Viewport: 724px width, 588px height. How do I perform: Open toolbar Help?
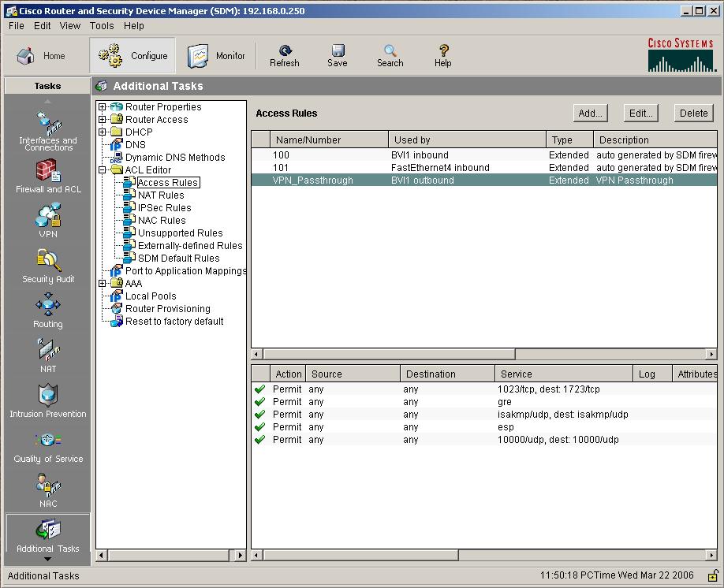pyautogui.click(x=442, y=56)
